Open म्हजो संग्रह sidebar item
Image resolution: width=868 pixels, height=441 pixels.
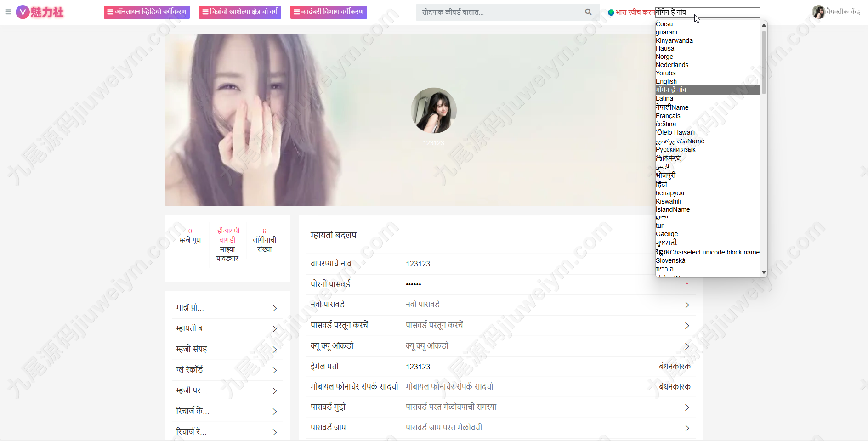pyautogui.click(x=227, y=349)
